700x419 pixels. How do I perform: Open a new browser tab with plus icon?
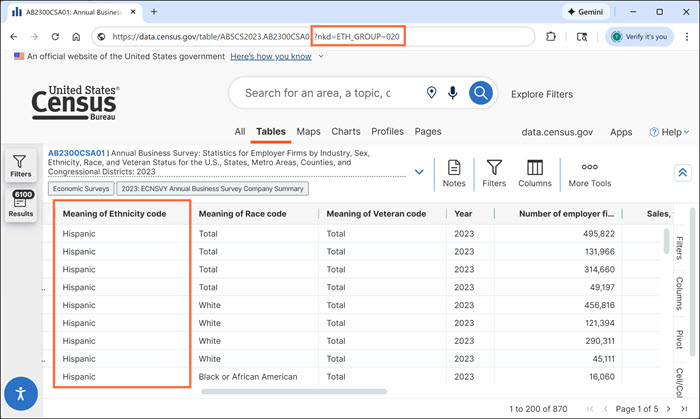point(154,12)
